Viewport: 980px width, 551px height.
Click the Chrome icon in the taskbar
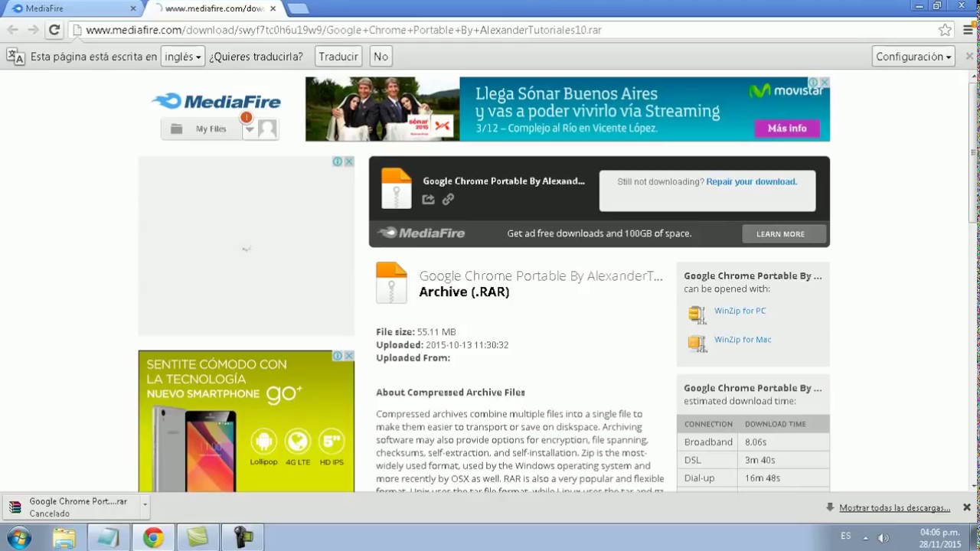point(153,538)
